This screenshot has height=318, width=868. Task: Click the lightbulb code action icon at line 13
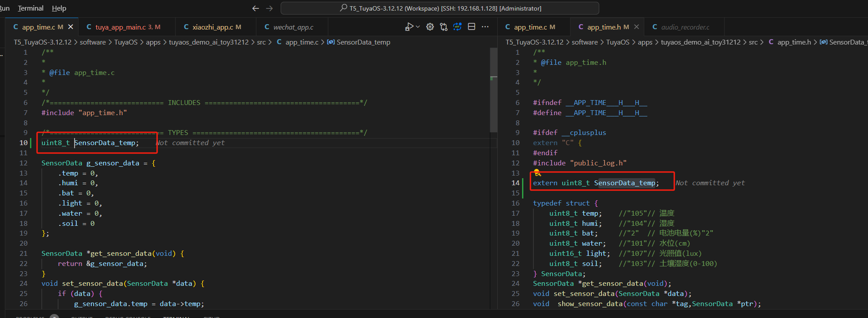click(537, 172)
